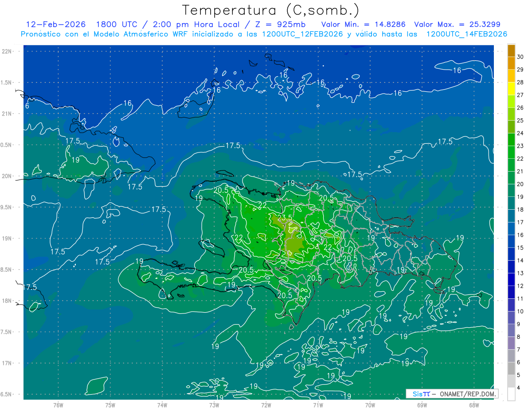This screenshot has height=411, width=532.
Task: Pick the dark orange swatch above 30
Action: (511, 51)
